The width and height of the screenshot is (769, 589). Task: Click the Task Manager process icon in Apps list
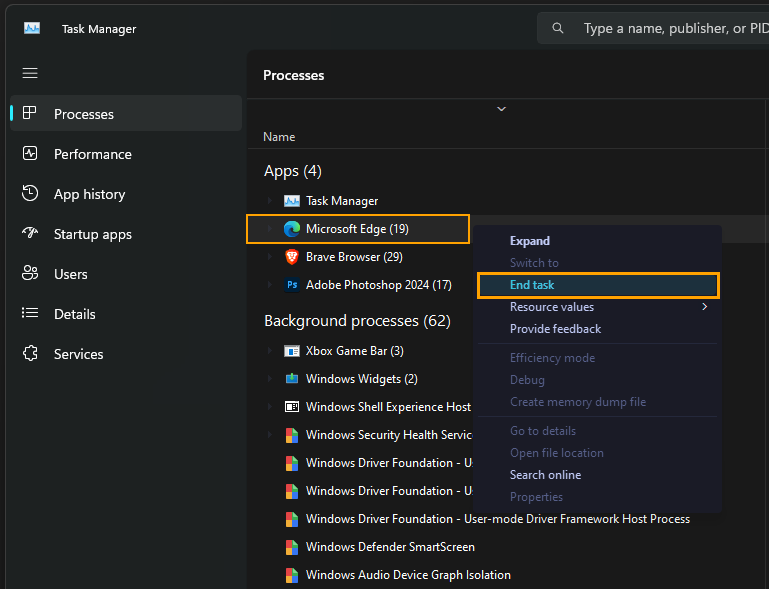[292, 201]
